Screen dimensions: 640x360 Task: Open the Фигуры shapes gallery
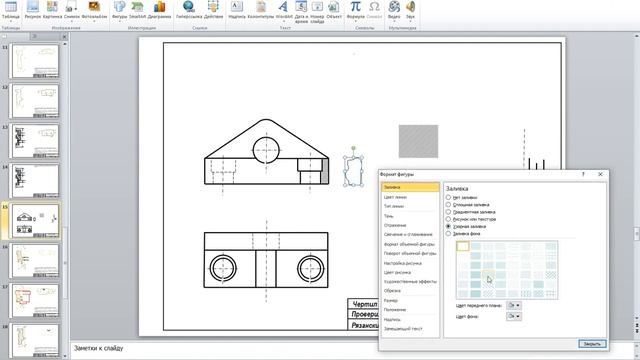pos(120,10)
